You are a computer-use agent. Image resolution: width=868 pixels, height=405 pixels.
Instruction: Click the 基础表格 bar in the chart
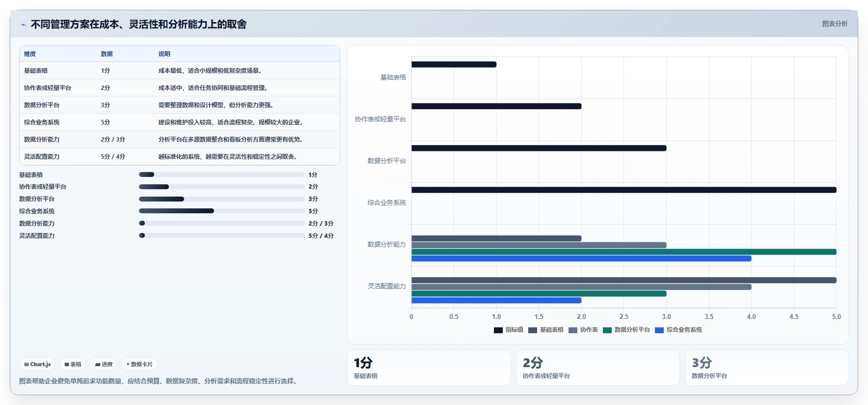(x=454, y=64)
